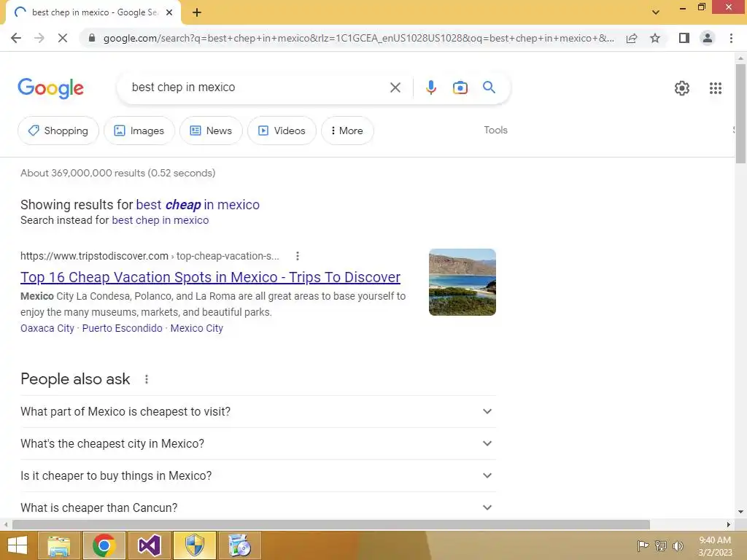The image size is (747, 560).
Task: Open the More search filters menu
Action: (347, 131)
